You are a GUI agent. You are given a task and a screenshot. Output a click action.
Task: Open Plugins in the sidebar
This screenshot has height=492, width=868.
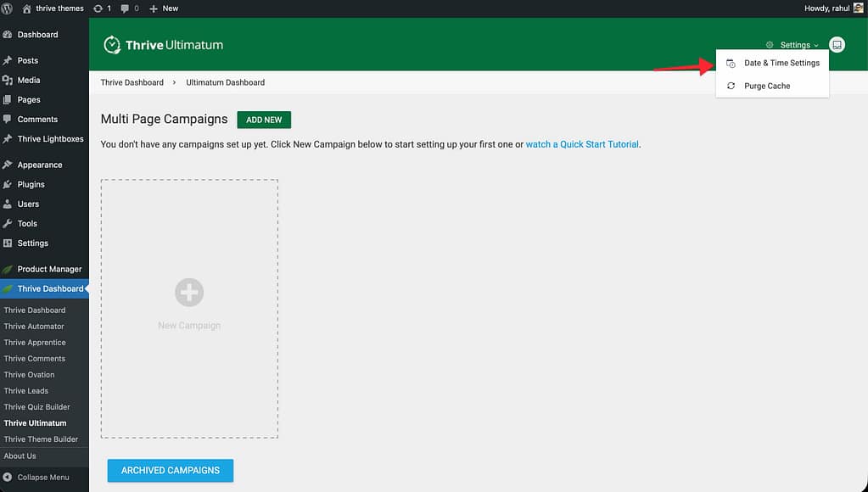[31, 184]
